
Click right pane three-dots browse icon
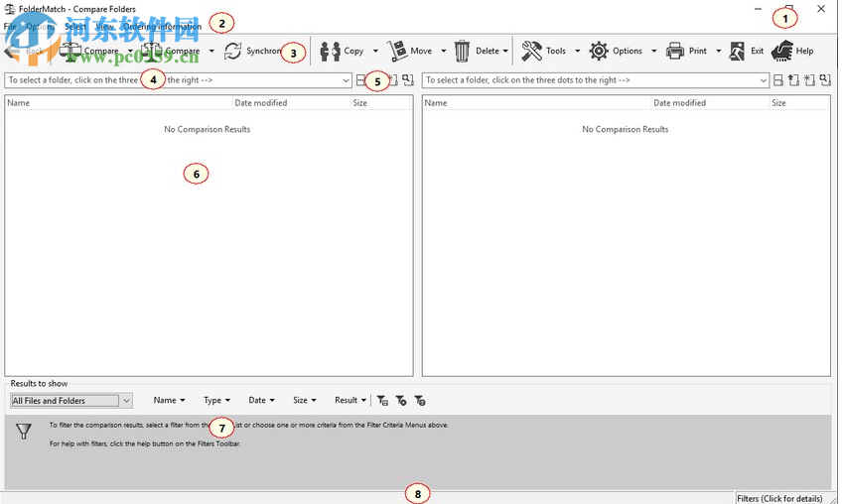pyautogui.click(x=778, y=80)
